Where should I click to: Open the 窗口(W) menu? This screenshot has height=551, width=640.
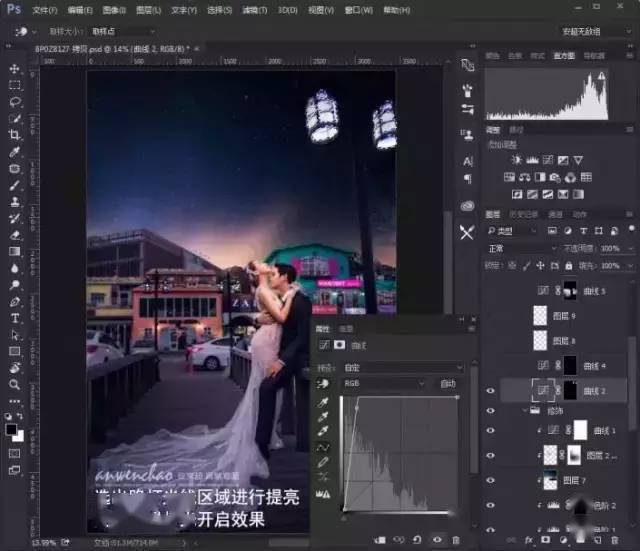coord(358,10)
